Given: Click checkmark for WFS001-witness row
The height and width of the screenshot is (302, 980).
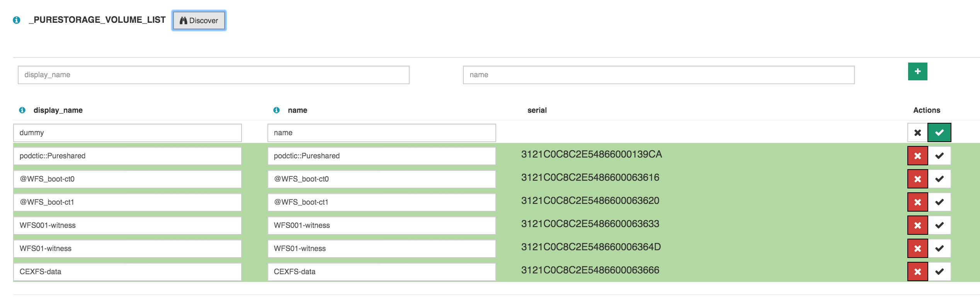Looking at the screenshot, I should pyautogui.click(x=939, y=226).
